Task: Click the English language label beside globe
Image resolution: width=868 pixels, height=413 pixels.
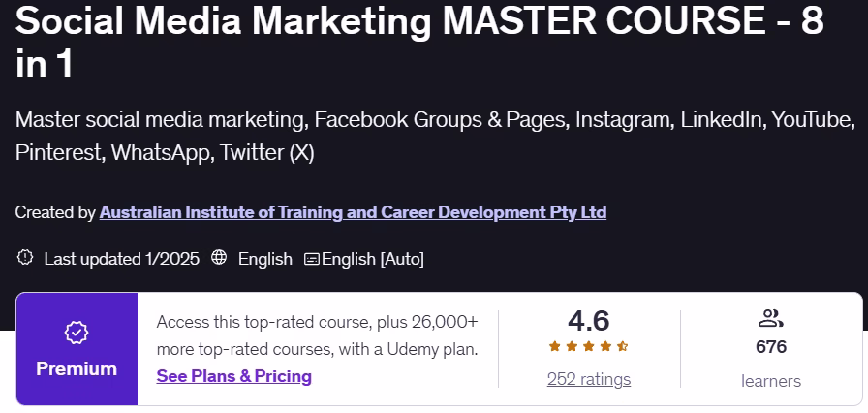Action: 264,259
